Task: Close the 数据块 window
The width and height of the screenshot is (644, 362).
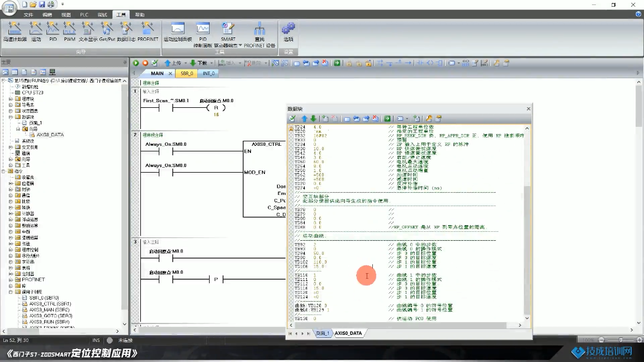Action: click(x=529, y=109)
